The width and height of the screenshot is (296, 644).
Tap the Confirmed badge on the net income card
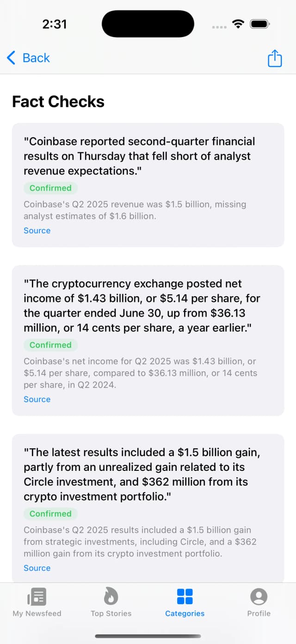pyautogui.click(x=50, y=345)
